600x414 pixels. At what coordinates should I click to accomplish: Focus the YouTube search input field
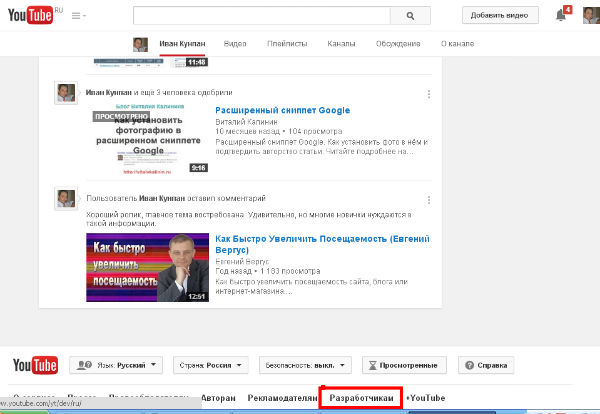tap(262, 16)
